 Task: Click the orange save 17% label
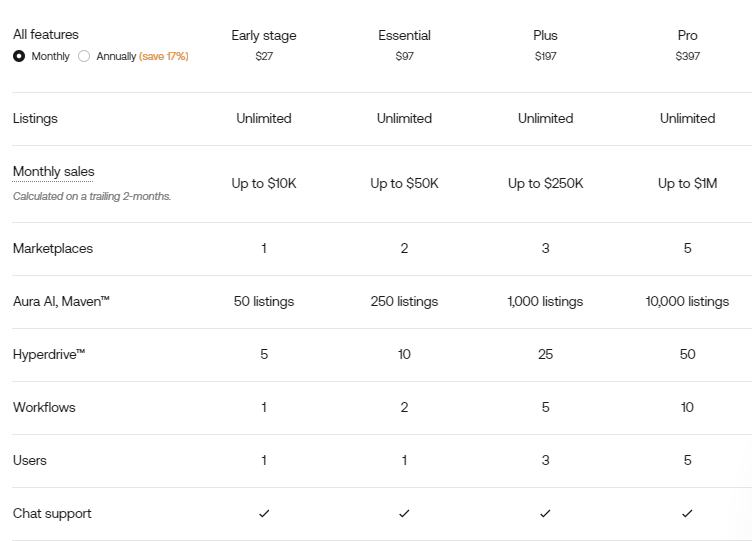(x=164, y=56)
